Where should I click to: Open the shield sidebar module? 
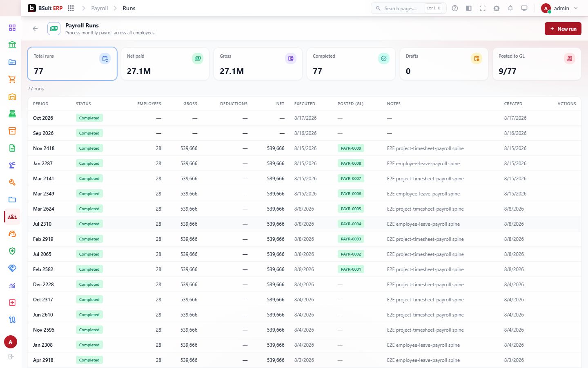12,251
